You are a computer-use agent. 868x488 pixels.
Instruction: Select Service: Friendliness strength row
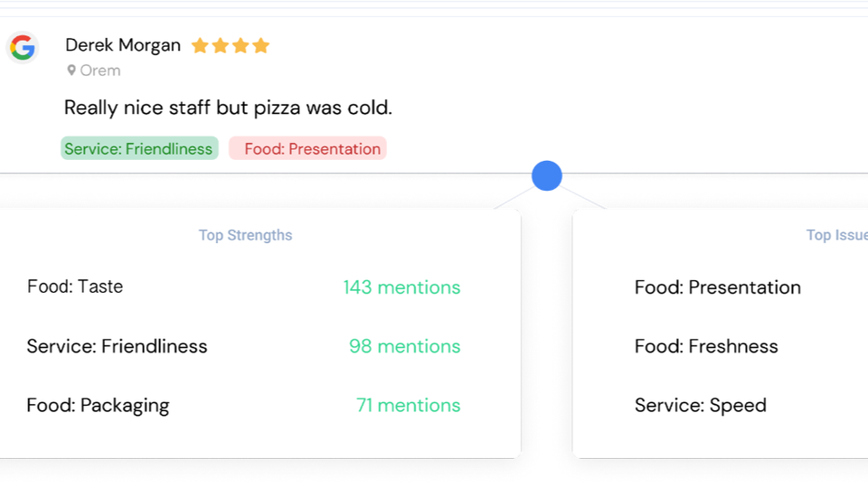click(x=243, y=346)
